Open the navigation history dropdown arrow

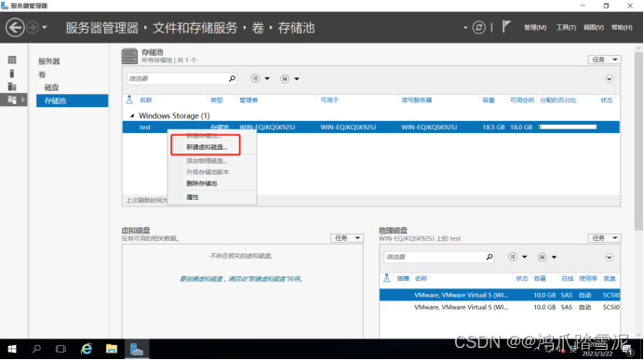click(x=45, y=28)
